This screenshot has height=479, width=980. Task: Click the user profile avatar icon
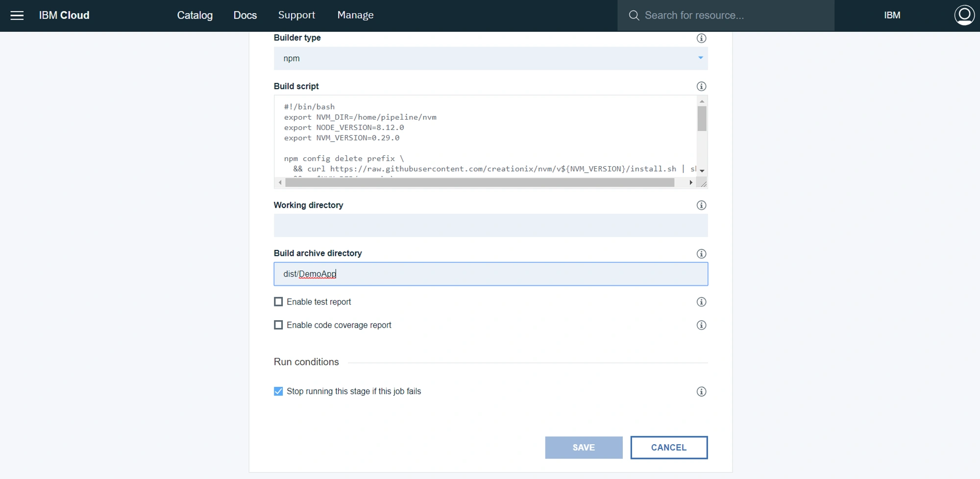click(964, 15)
